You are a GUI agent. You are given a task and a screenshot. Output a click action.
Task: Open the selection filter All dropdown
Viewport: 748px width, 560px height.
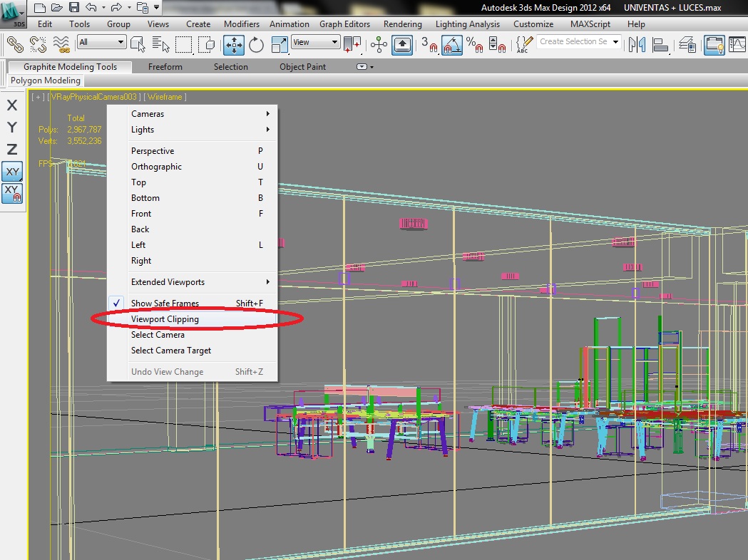pyautogui.click(x=101, y=42)
